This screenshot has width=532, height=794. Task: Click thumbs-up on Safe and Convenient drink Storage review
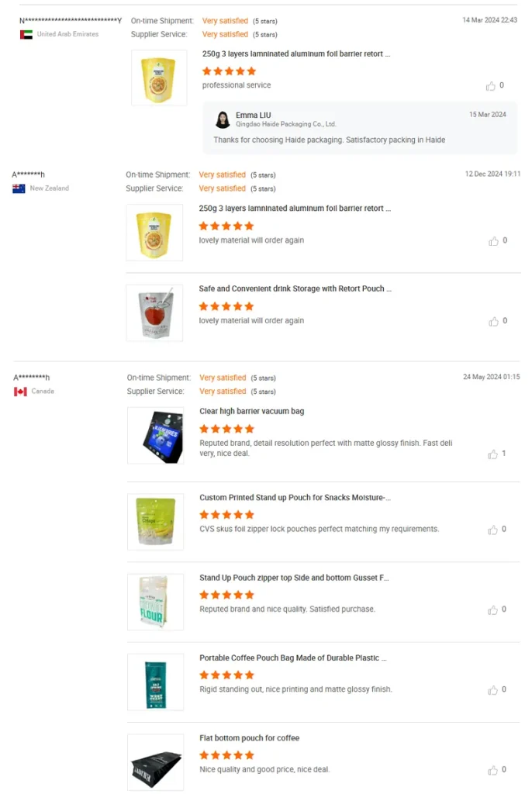point(493,321)
